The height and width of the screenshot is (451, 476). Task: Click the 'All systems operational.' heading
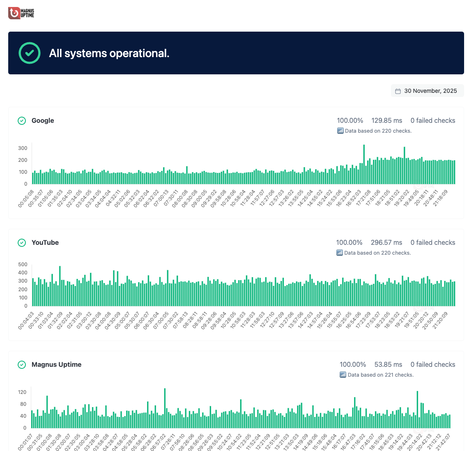[109, 53]
